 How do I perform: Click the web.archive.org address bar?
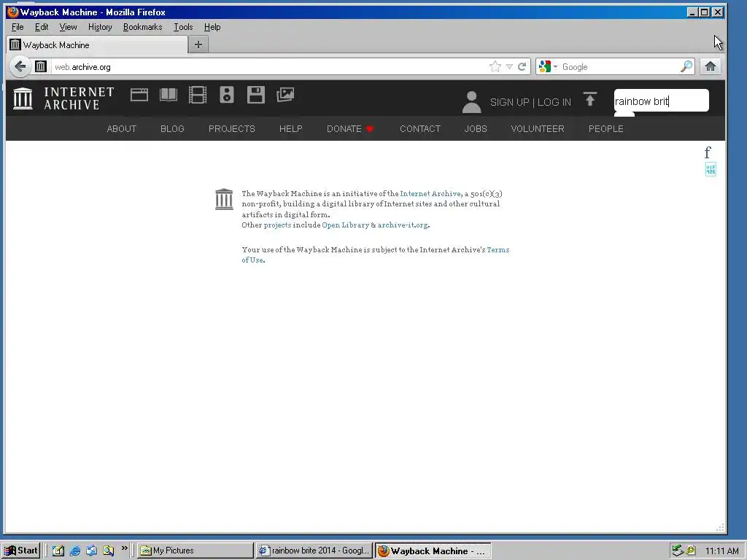tap(269, 66)
